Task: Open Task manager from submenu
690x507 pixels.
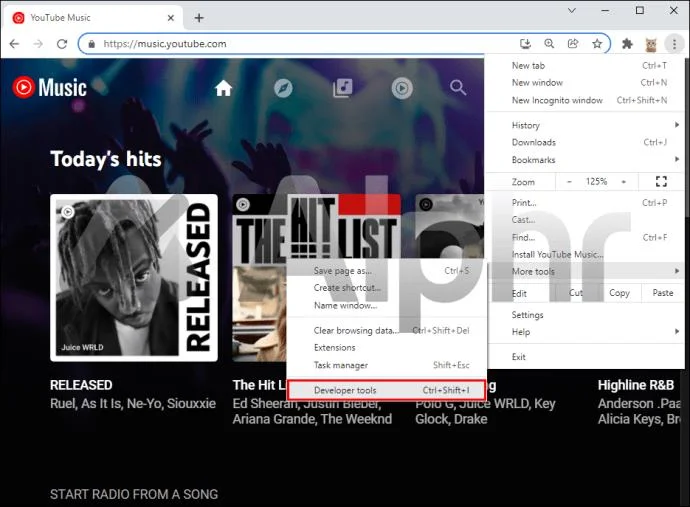Action: [386, 365]
